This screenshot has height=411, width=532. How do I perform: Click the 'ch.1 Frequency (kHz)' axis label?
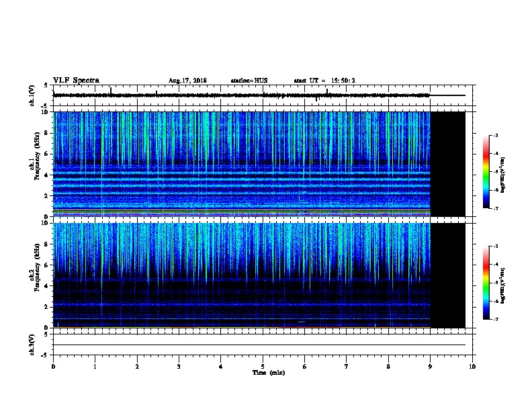coord(34,156)
